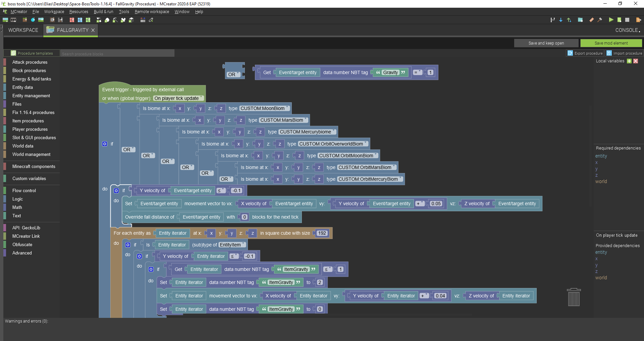Viewport: 644px width, 341px height.
Task: Click the blue download icon in toolbar
Action: pos(560,20)
